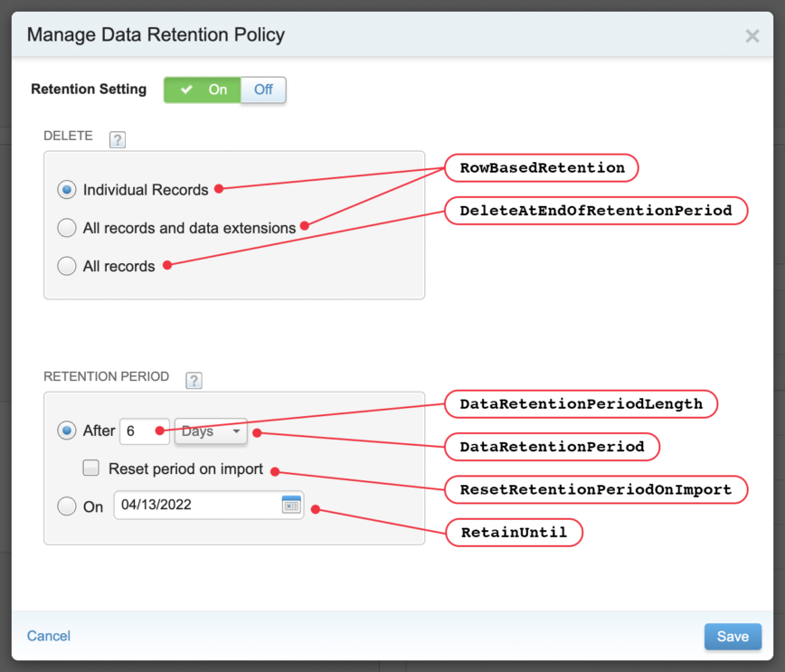Select the All records option
The width and height of the screenshot is (785, 672).
tap(67, 266)
